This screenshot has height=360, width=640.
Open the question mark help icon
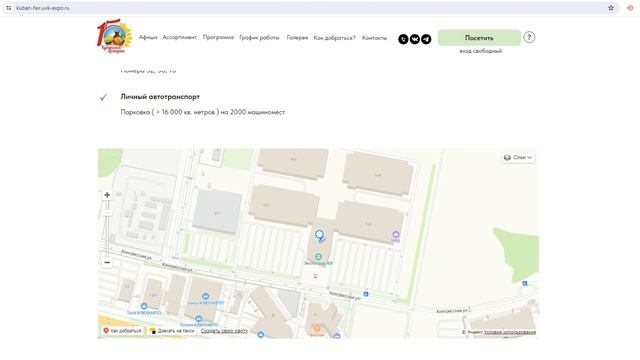(529, 37)
